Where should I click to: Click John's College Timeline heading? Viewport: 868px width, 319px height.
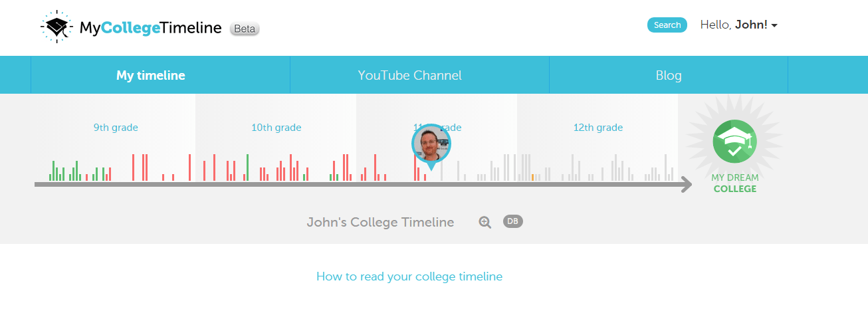tap(380, 223)
